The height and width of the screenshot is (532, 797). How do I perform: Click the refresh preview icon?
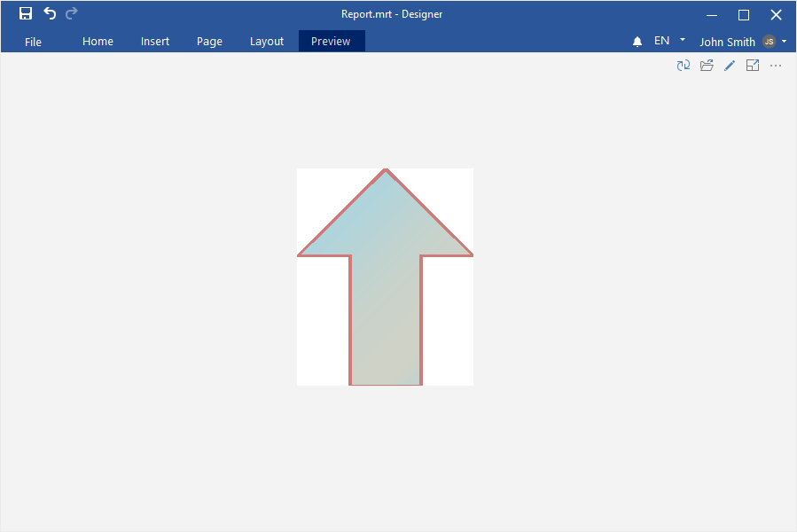[684, 66]
